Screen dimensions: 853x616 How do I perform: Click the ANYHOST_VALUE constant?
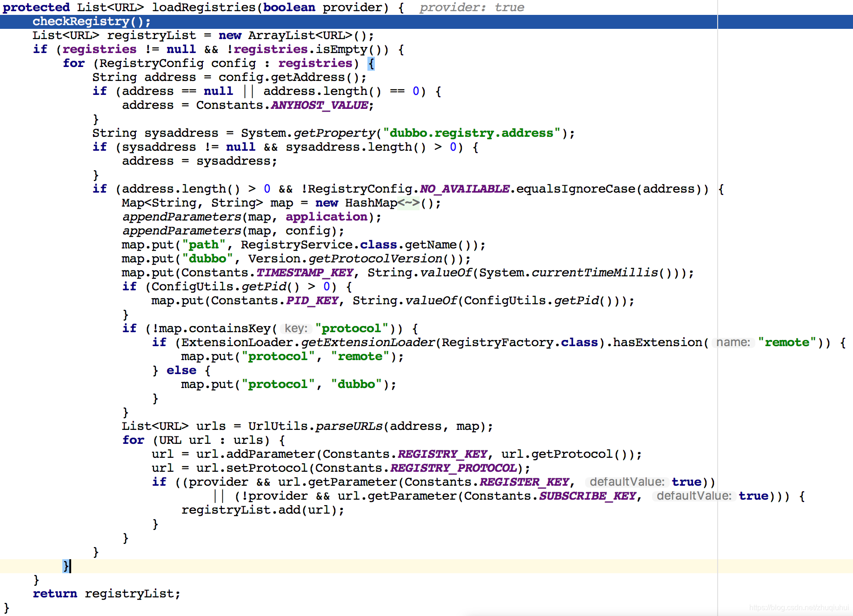[320, 105]
